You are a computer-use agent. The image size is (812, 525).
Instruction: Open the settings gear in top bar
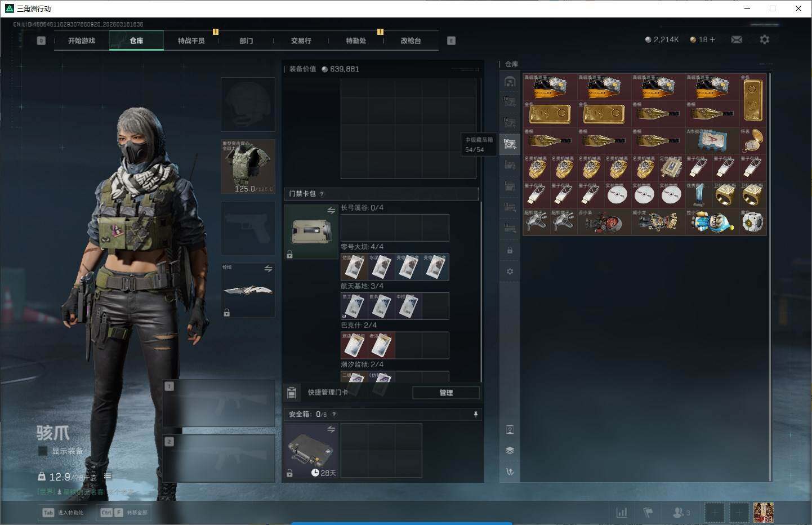764,39
